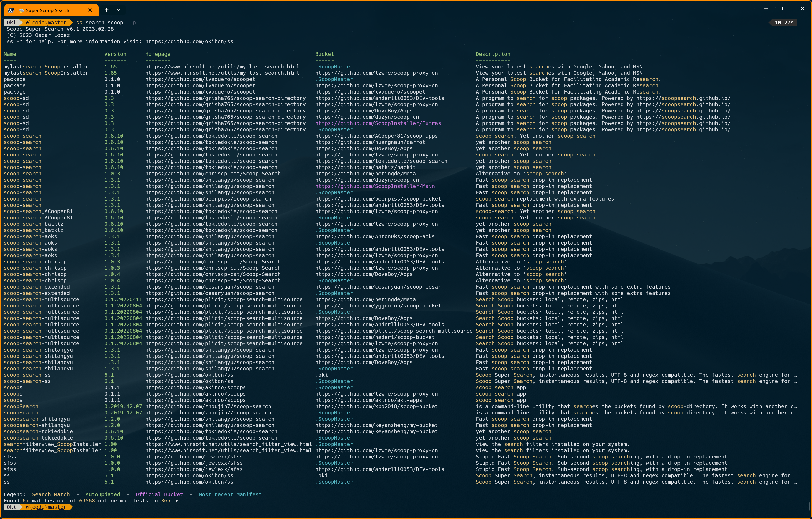Click the Bucket column header
Image resolution: width=812 pixels, height=519 pixels.
324,54
